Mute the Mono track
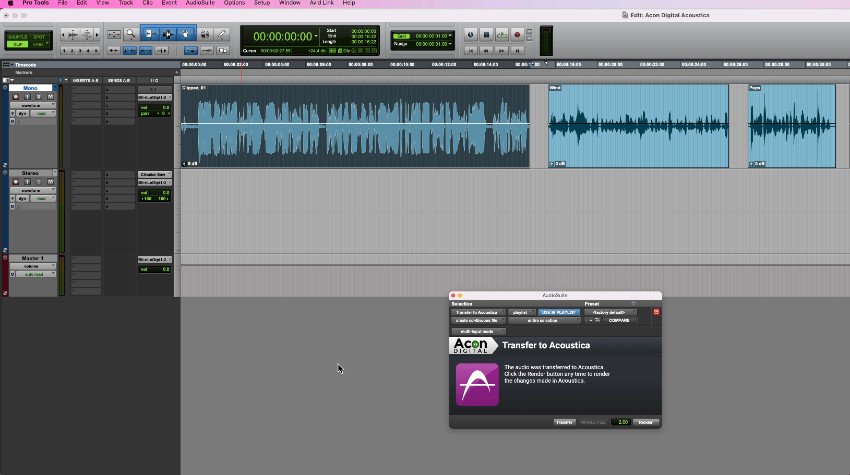850x475 pixels. coord(50,97)
